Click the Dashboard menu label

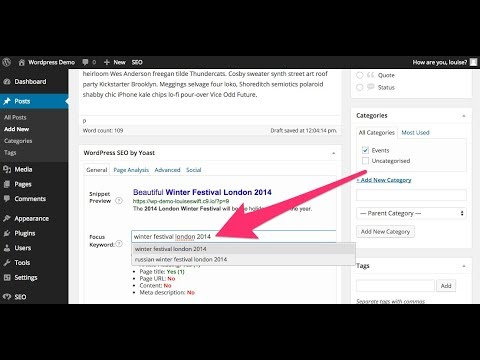(x=30, y=82)
